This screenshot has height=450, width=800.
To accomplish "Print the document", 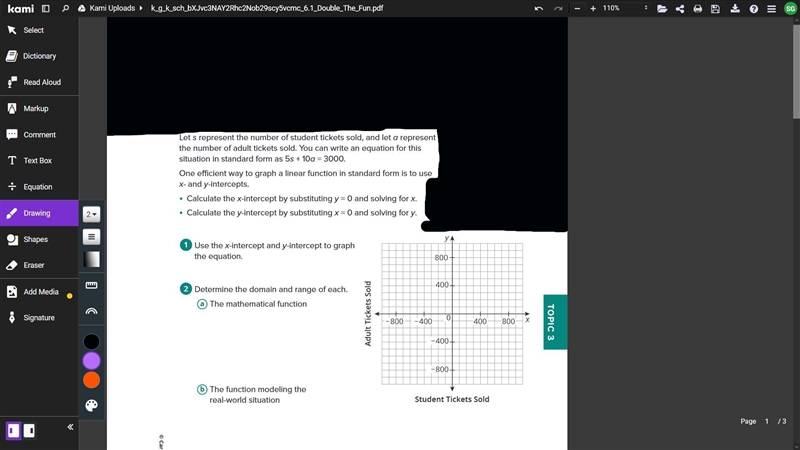I will click(x=697, y=9).
